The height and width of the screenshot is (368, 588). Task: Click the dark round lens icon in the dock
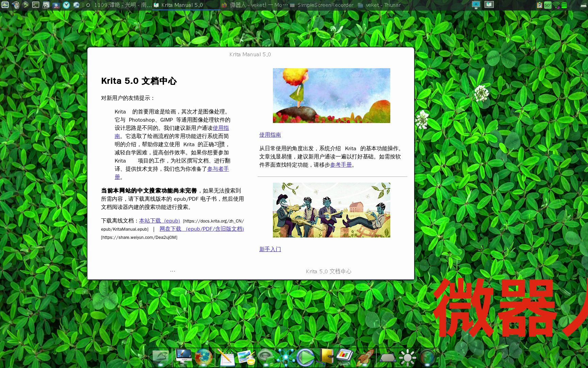click(x=427, y=357)
